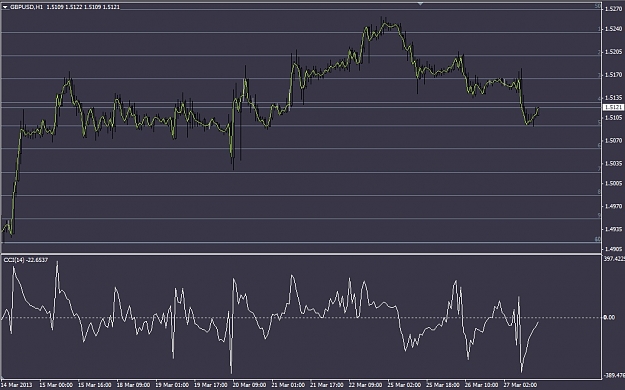Click the 21 Mar 01:00 time label
Image resolution: width=625 pixels, height=390 pixels.
click(288, 385)
